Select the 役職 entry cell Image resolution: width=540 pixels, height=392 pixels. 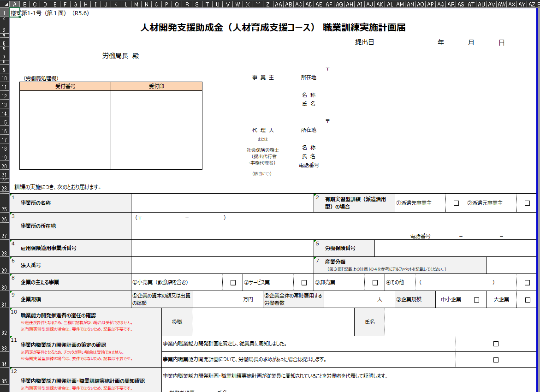(273, 322)
